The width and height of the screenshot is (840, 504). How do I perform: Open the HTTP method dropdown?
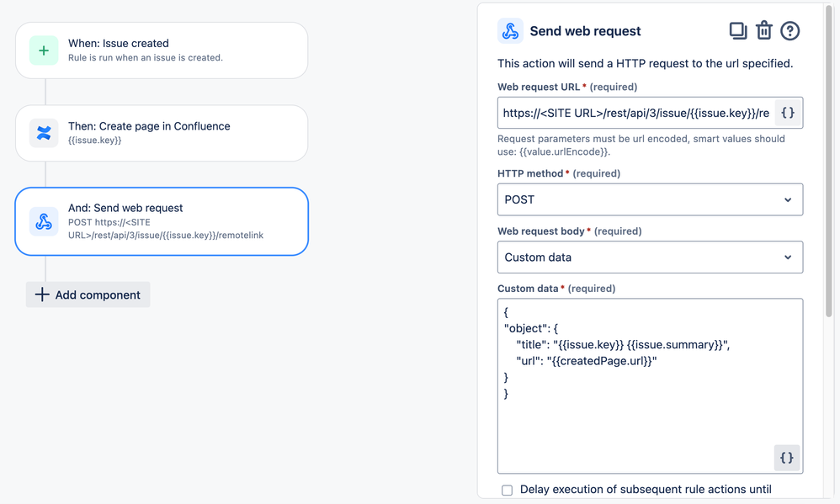(650, 199)
